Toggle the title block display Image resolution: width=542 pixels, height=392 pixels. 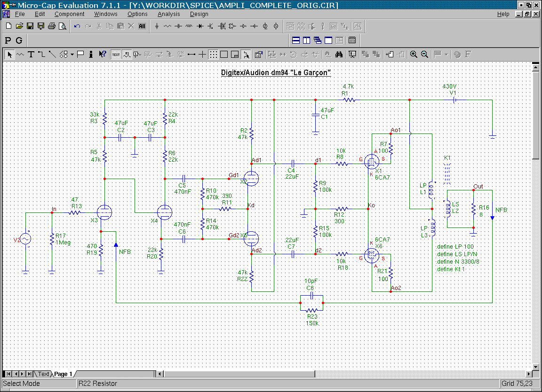point(235,54)
